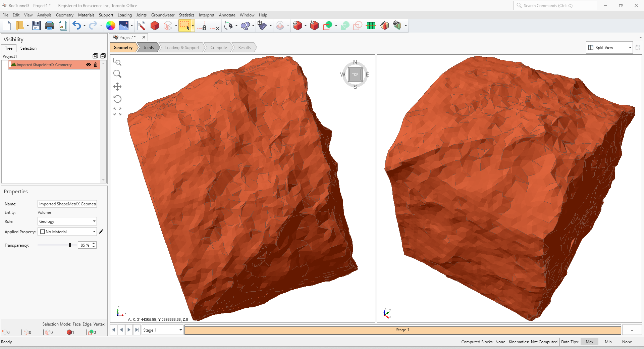Viewport: 644px width, 349px height.
Task: Click the Save project icon
Action: tap(36, 26)
